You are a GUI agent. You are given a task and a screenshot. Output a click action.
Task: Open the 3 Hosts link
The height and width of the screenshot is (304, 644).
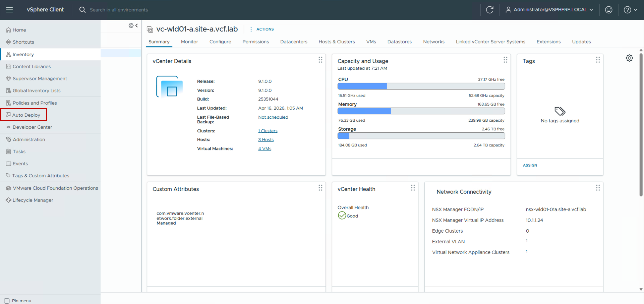point(266,139)
